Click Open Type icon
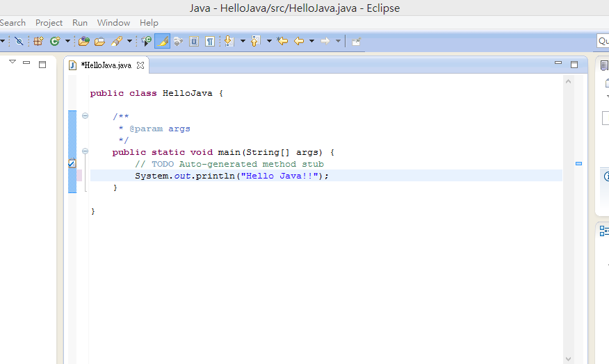 coord(83,41)
